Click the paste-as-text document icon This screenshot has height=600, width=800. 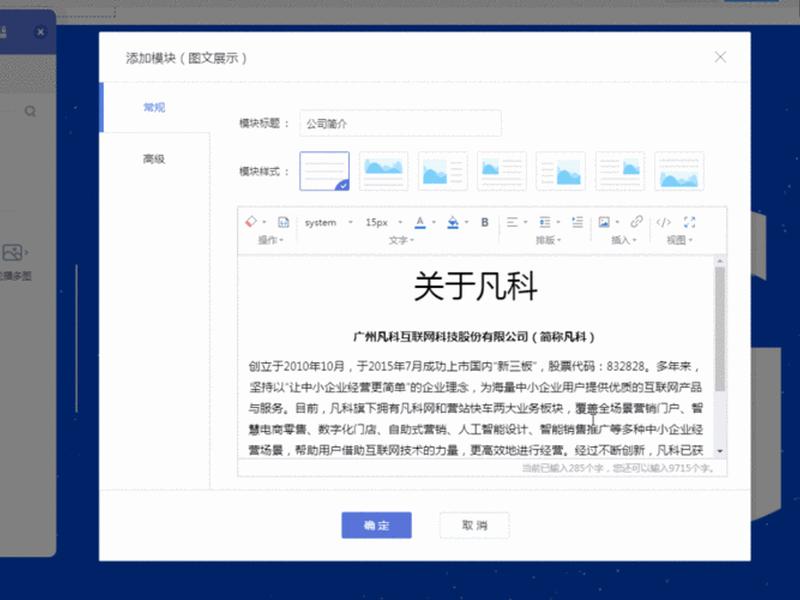283,222
